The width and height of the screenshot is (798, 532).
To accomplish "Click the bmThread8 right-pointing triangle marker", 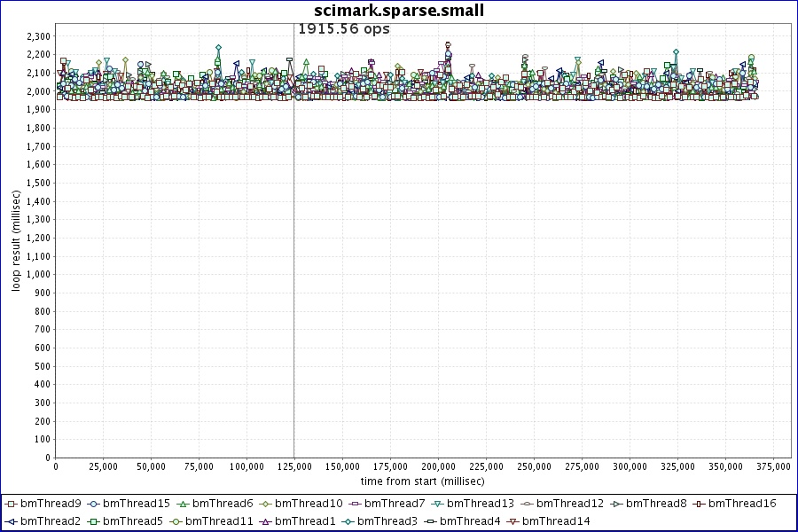I will pos(616,504).
